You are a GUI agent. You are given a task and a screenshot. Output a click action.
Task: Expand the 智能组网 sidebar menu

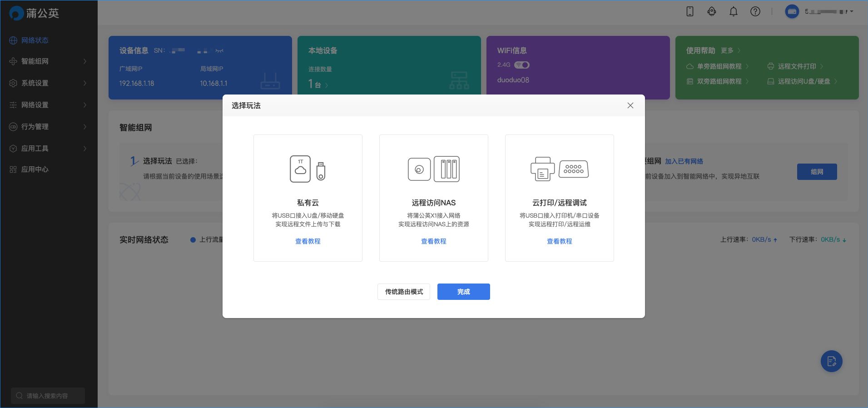click(49, 61)
